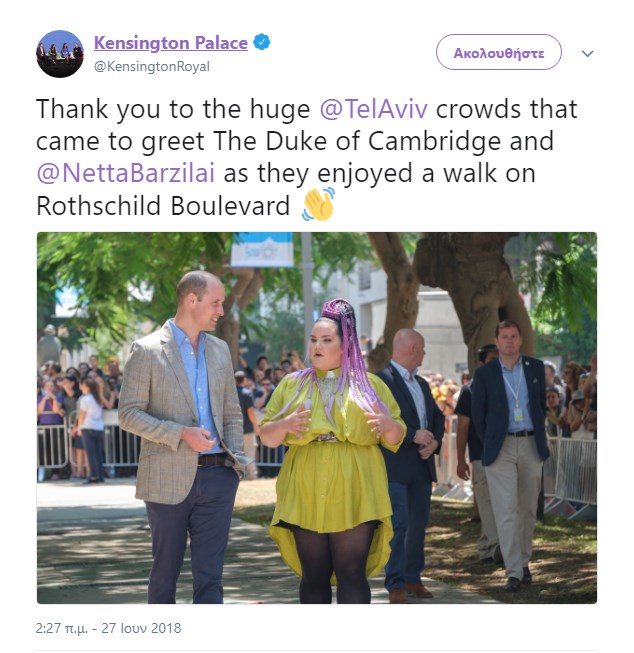This screenshot has height=653, width=634.
Task: Expand the tweet options chevron
Action: pyautogui.click(x=587, y=53)
